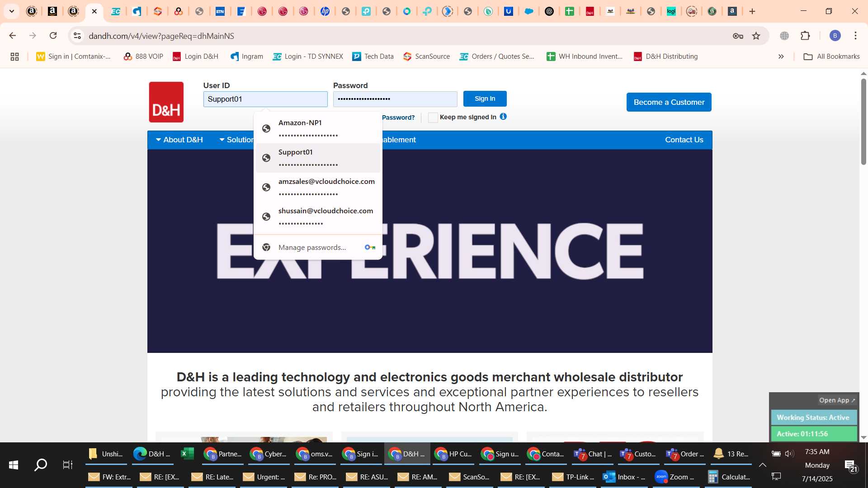Viewport: 868px width, 488px height.
Task: View site information icon
Action: tap(77, 36)
